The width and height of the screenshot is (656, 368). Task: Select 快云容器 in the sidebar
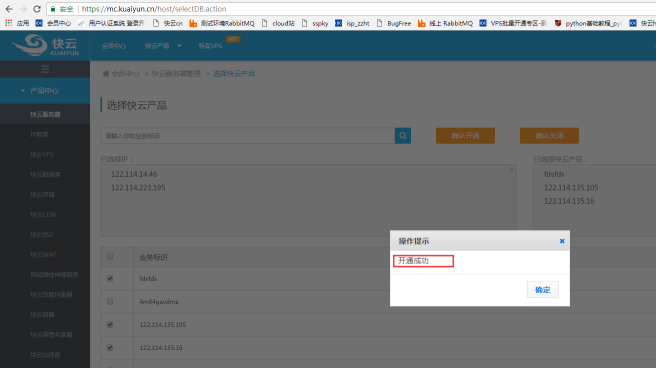tap(42, 314)
